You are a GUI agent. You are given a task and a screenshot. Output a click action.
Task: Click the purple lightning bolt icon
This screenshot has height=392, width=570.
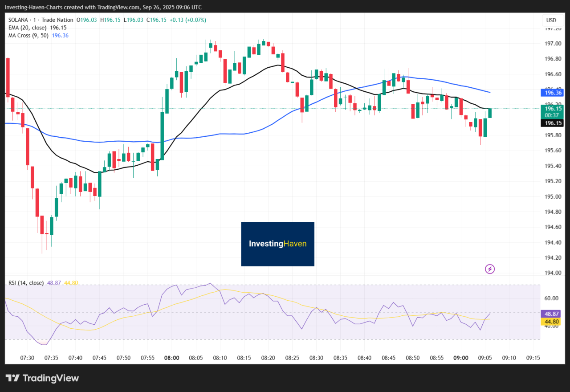pos(490,269)
